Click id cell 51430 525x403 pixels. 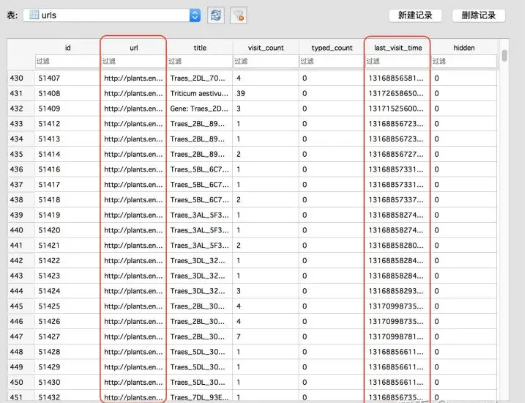[67, 382]
